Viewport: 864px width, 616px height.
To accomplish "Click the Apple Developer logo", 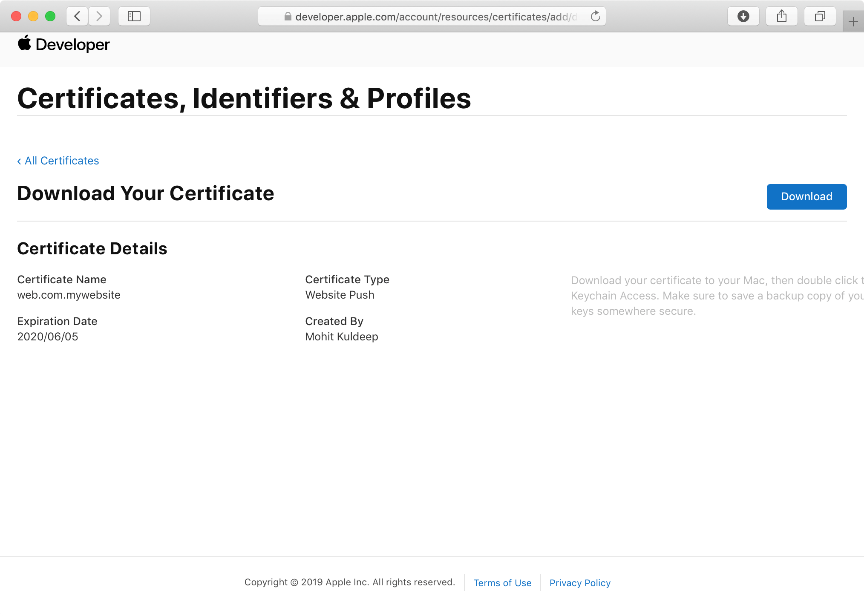I will click(x=64, y=44).
